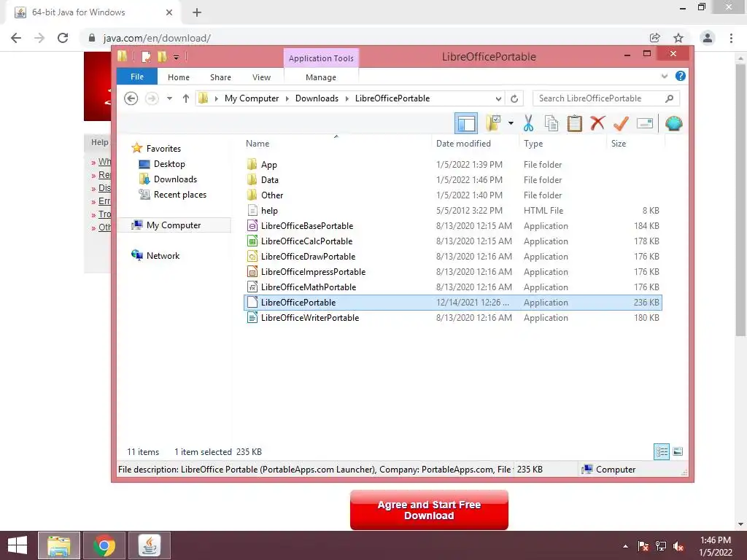Open Java icon in the taskbar
Screen dimensions: 747x560
[149, 545]
